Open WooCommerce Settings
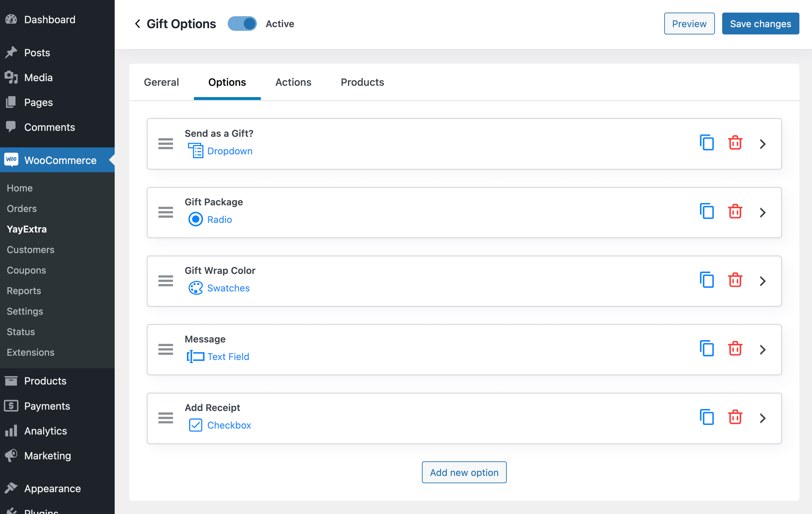 coord(25,311)
